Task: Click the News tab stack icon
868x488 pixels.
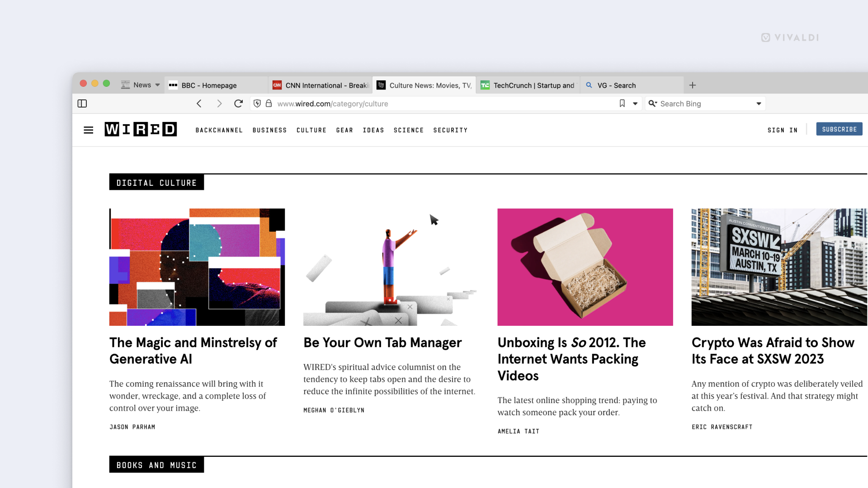Action: (x=126, y=85)
